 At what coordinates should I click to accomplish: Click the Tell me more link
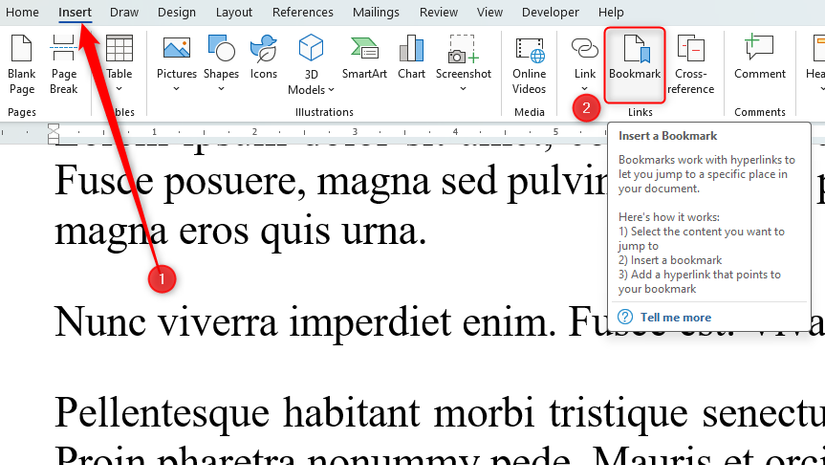[x=676, y=317]
